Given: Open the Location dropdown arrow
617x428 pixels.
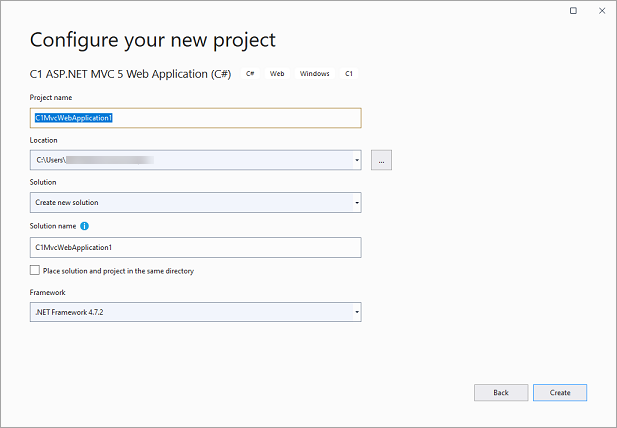Looking at the screenshot, I should click(x=357, y=160).
